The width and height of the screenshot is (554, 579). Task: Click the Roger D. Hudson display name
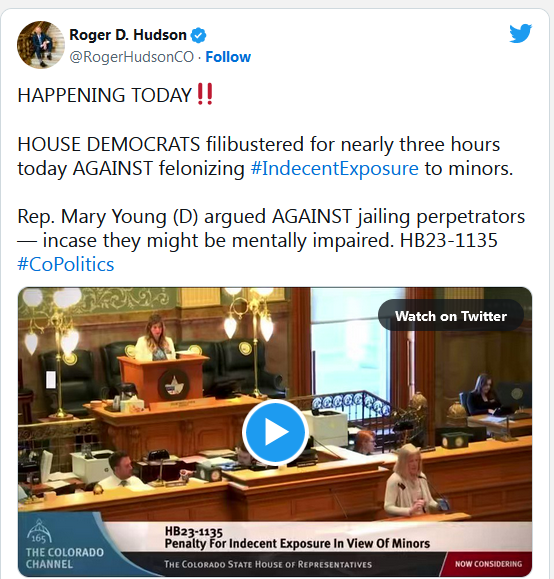coord(128,35)
